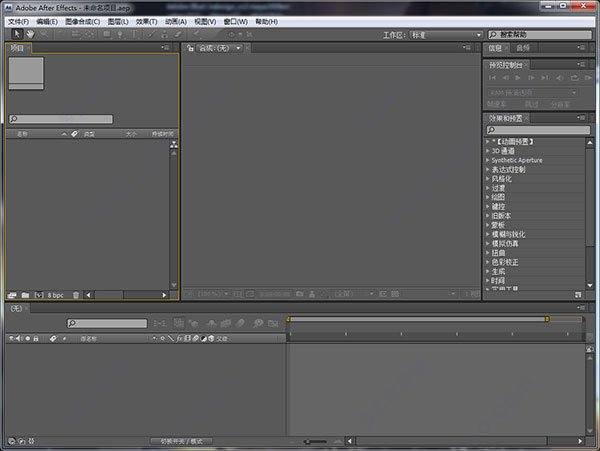Image resolution: width=600 pixels, height=451 pixels.
Task: Click the work area end marker
Action: pos(547,319)
